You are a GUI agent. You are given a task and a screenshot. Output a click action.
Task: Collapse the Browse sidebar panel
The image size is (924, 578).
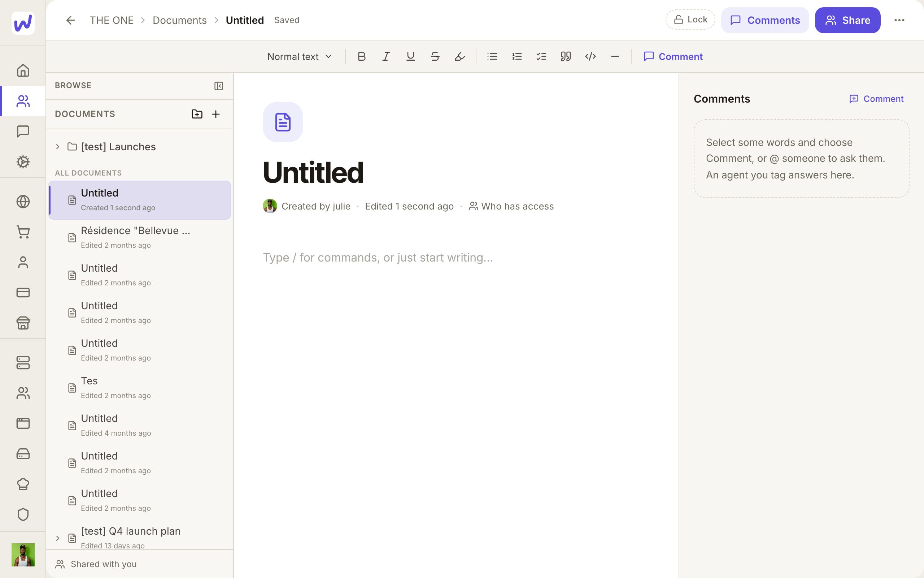click(x=218, y=86)
